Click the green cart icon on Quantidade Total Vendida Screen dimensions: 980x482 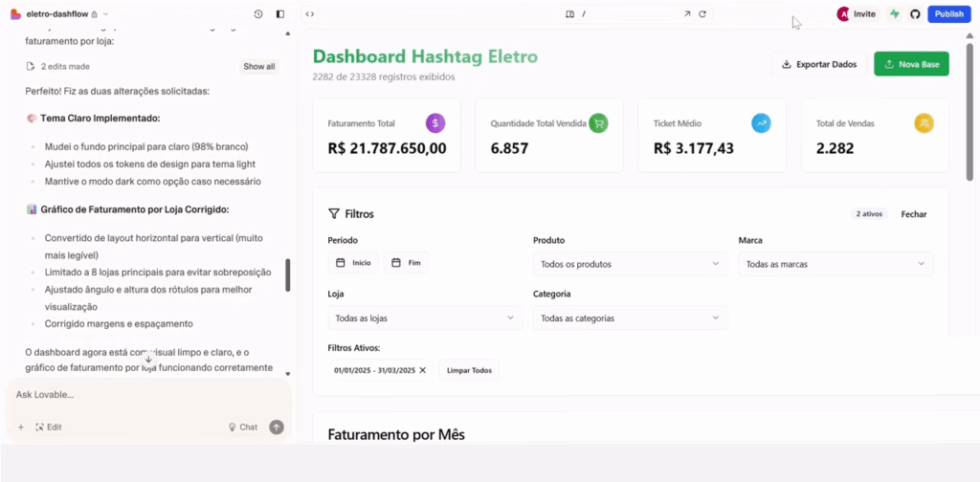tap(598, 123)
